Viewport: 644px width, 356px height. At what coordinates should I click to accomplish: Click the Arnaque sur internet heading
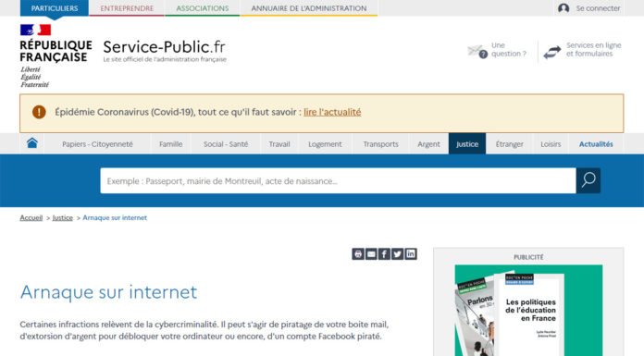(x=109, y=292)
